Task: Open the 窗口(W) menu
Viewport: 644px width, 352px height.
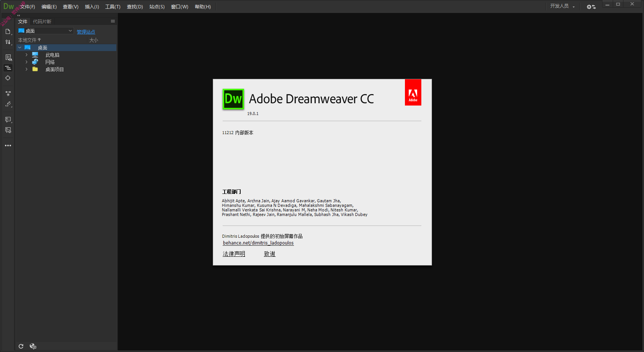Action: pos(180,7)
